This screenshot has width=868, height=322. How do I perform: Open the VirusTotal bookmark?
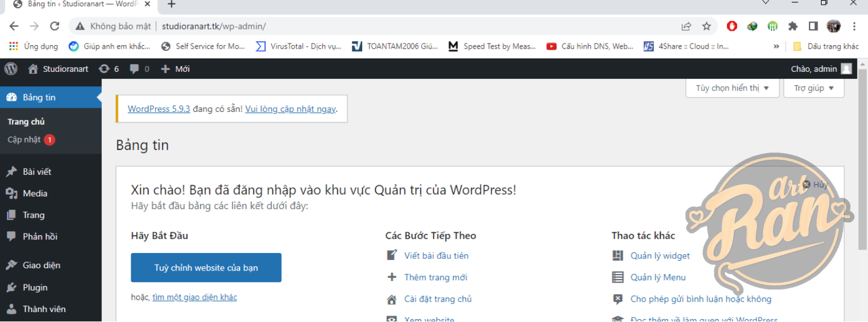(299, 46)
